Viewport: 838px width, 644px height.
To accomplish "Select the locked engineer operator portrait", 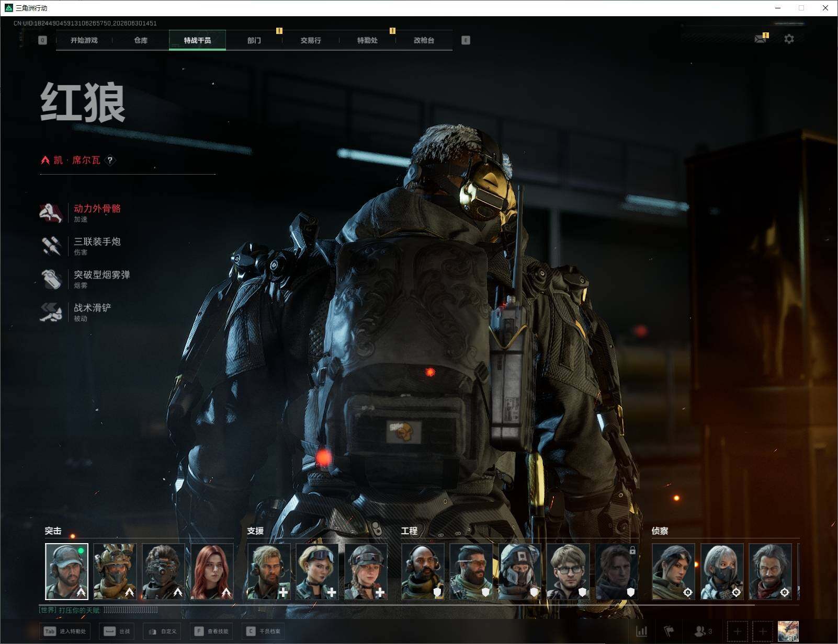I will click(x=617, y=571).
